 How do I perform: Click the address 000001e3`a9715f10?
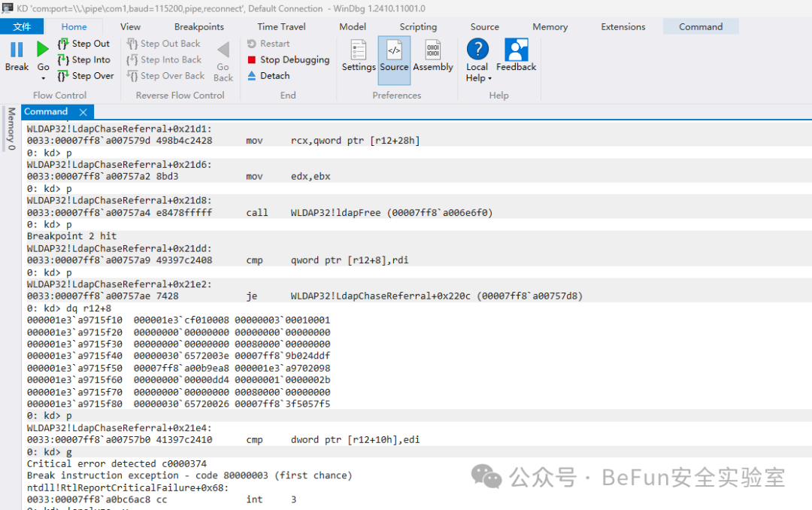(x=74, y=320)
